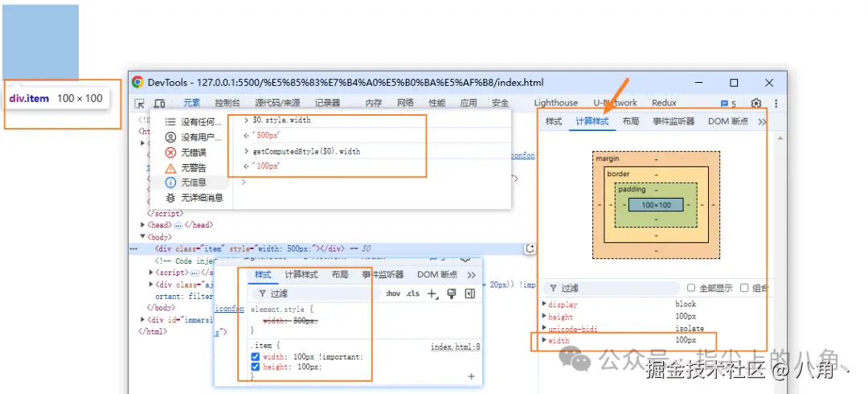Viewport: 868px width, 394px height.
Task: Switch to the 元素 panel tab
Action: click(191, 103)
